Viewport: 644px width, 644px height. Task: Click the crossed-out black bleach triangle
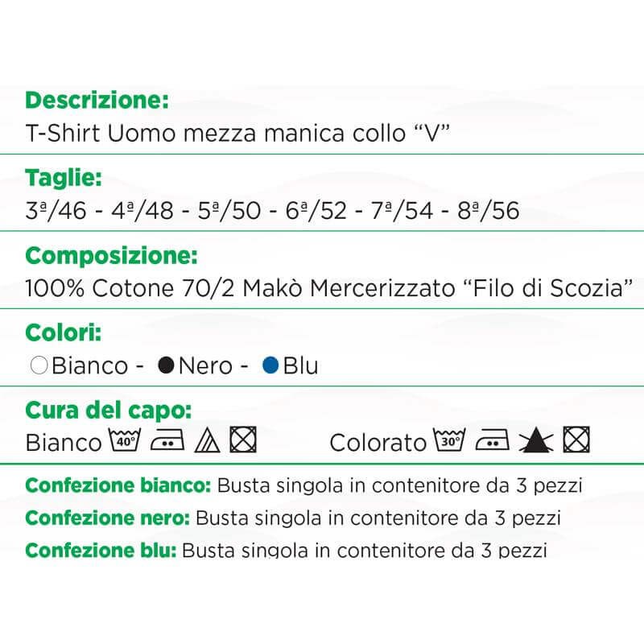(x=533, y=440)
